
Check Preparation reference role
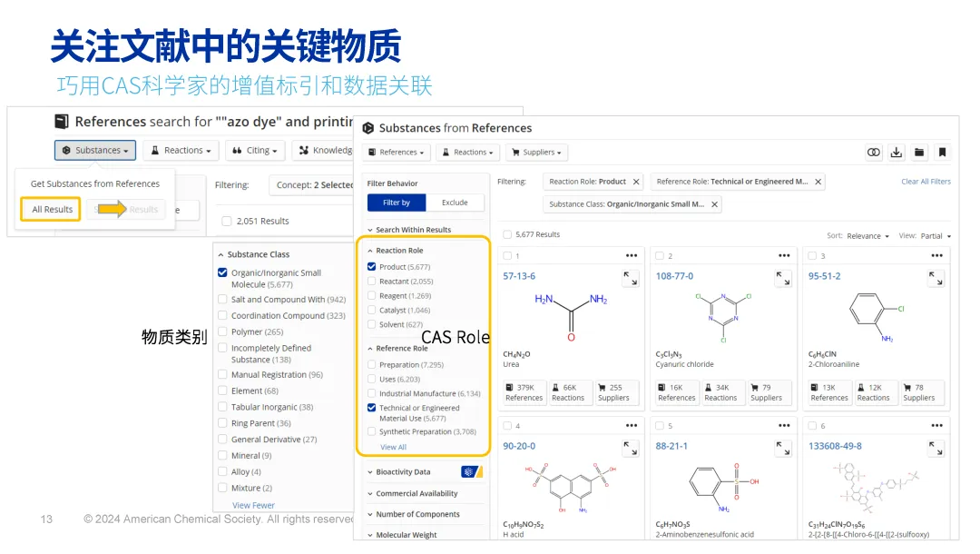[x=372, y=364]
